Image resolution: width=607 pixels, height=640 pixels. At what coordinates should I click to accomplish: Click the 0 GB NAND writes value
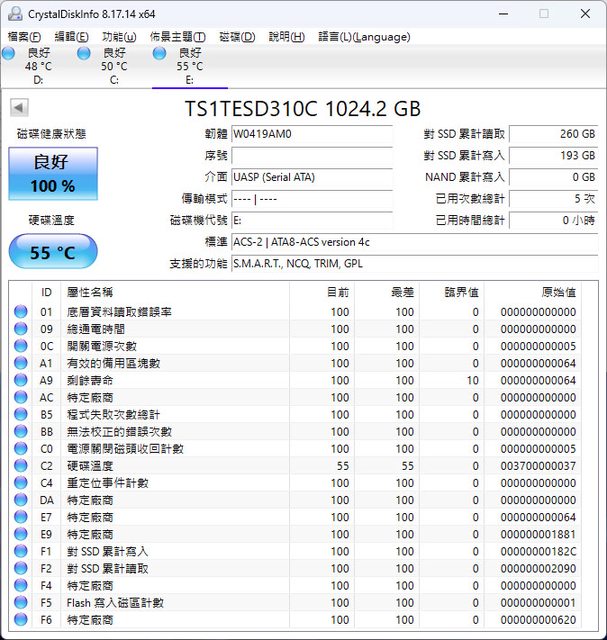pos(554,177)
